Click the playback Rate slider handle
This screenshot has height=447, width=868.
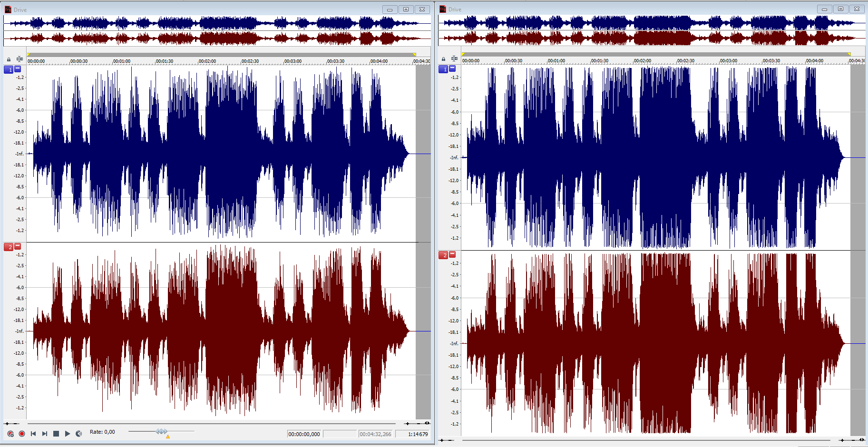pos(162,431)
